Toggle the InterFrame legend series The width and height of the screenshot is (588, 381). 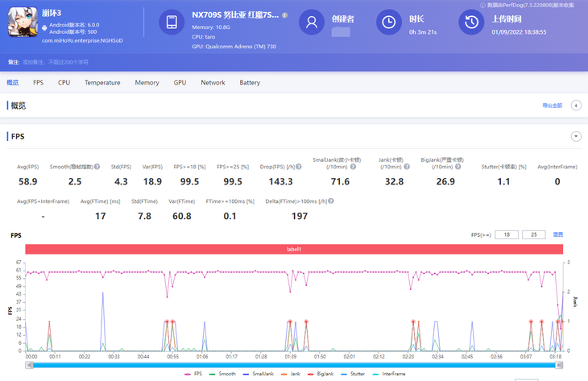389,374
